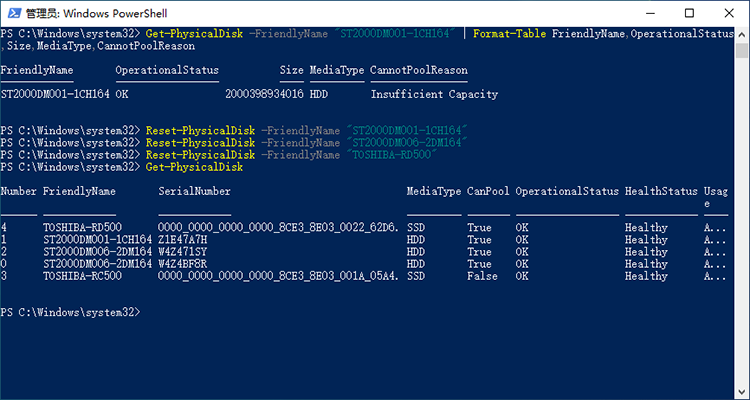Viewport: 750px width, 400px height.
Task: Click the window title text
Action: (96, 13)
